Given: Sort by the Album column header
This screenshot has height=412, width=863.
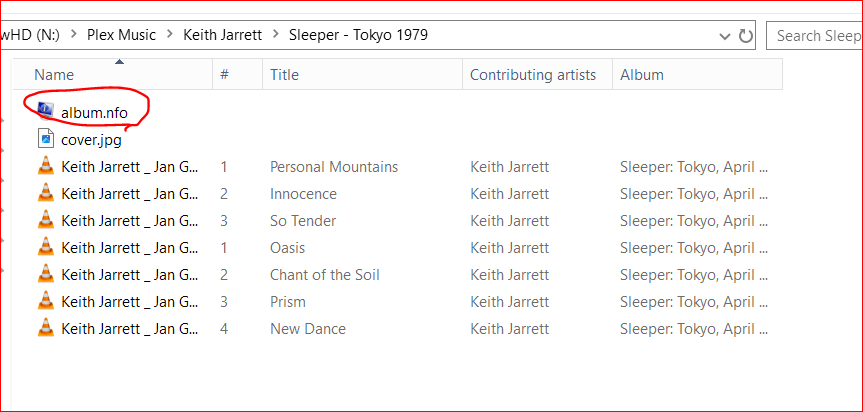Looking at the screenshot, I should 642,74.
